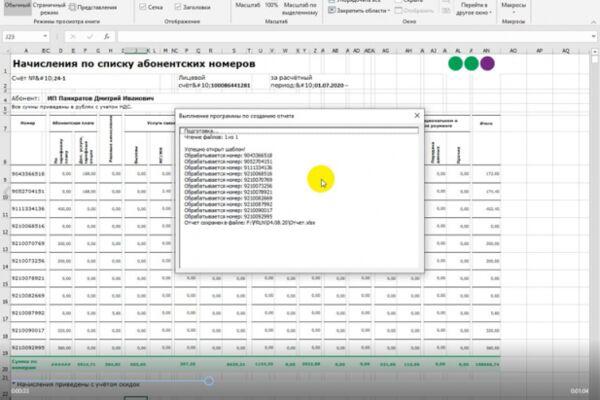600x400 pixels.
Task: Select column AQ header
Action: point(566,51)
